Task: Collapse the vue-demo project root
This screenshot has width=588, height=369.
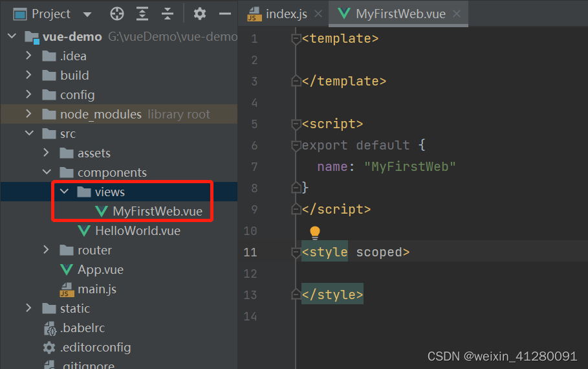Action: [12, 36]
